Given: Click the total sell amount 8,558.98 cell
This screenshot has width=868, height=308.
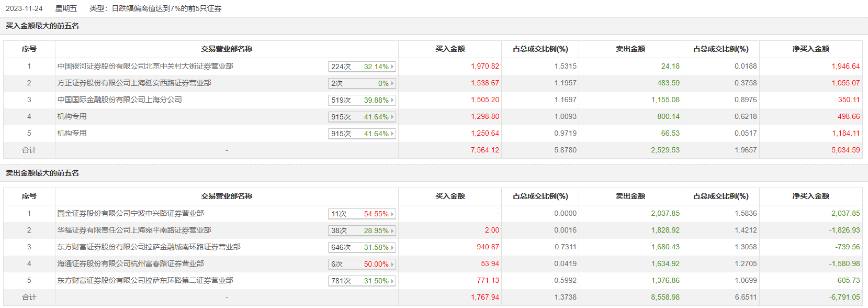Looking at the screenshot, I should pos(665,297).
